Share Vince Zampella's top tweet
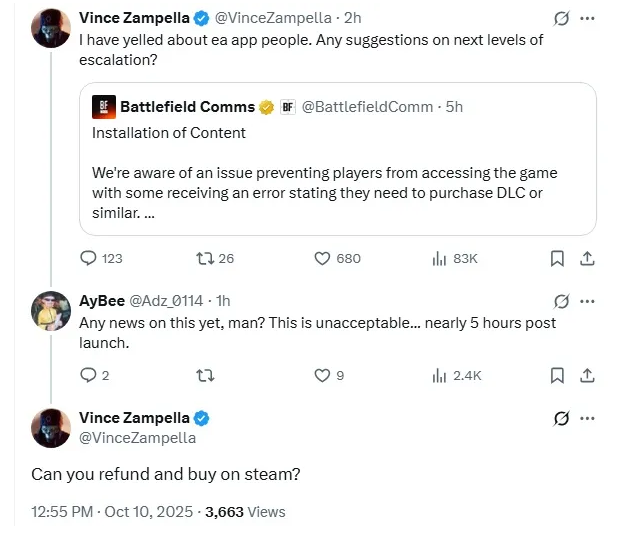Image resolution: width=635 pixels, height=534 pixels. (x=588, y=258)
